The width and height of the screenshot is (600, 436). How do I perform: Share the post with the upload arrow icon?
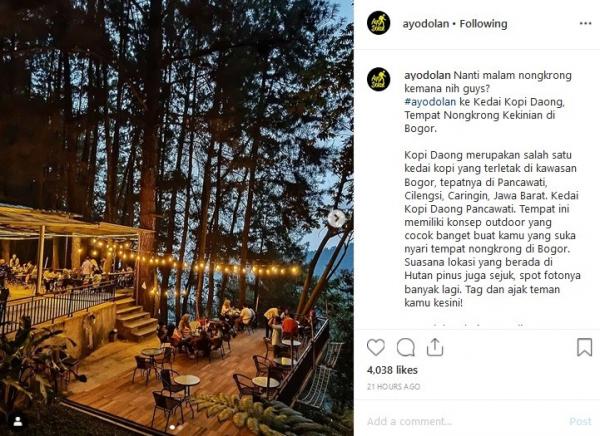tap(435, 347)
